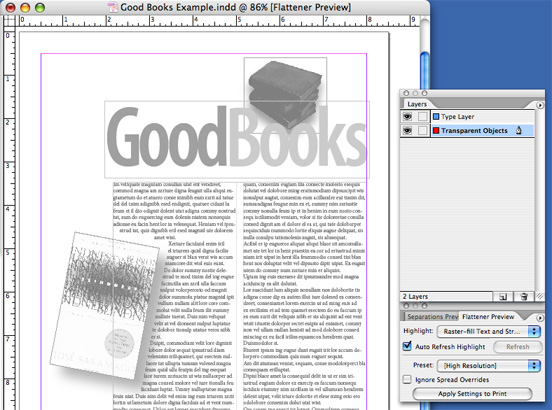This screenshot has height=410, width=552.
Task: Click the 2 Layers status text
Action: 415,296
